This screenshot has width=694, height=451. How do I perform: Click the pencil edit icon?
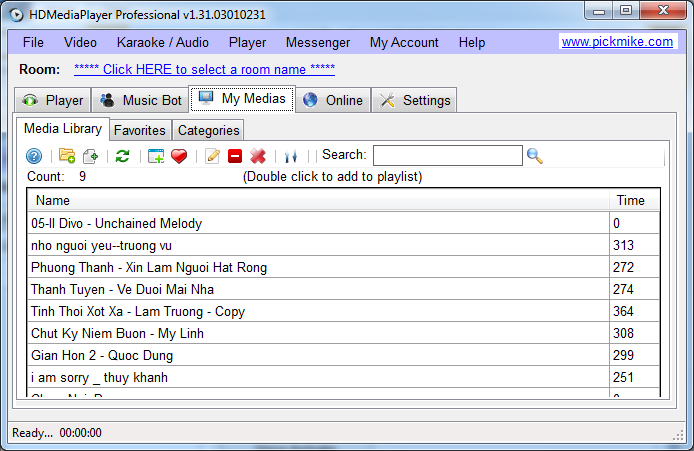coord(212,156)
